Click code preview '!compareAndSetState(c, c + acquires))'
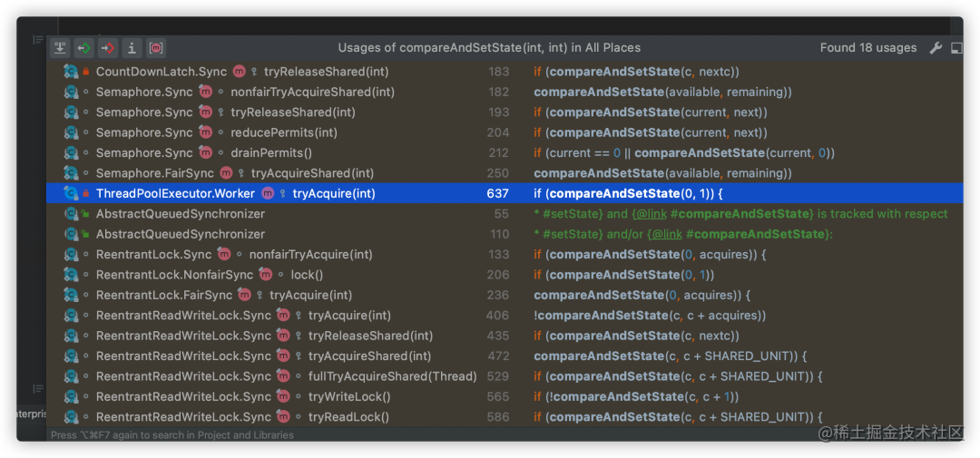 point(650,316)
